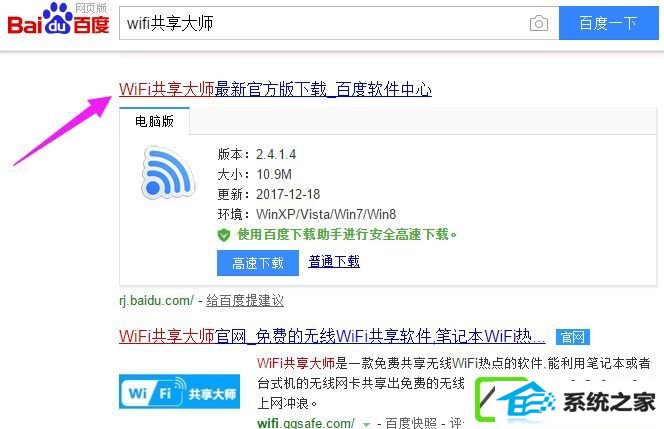Open the WiFi 共享大师 banner logo

click(180, 392)
